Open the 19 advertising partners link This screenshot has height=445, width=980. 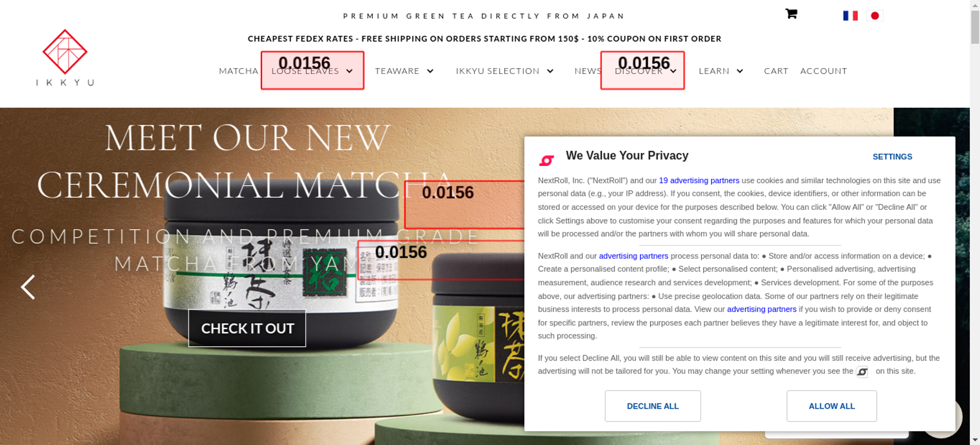699,180
